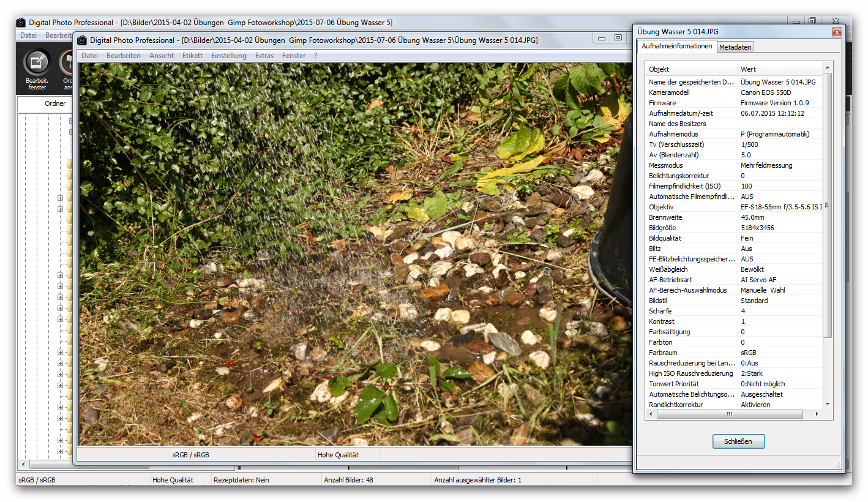868x502 pixels.
Task: Click the value AI Servo AF
Action: tap(758, 280)
